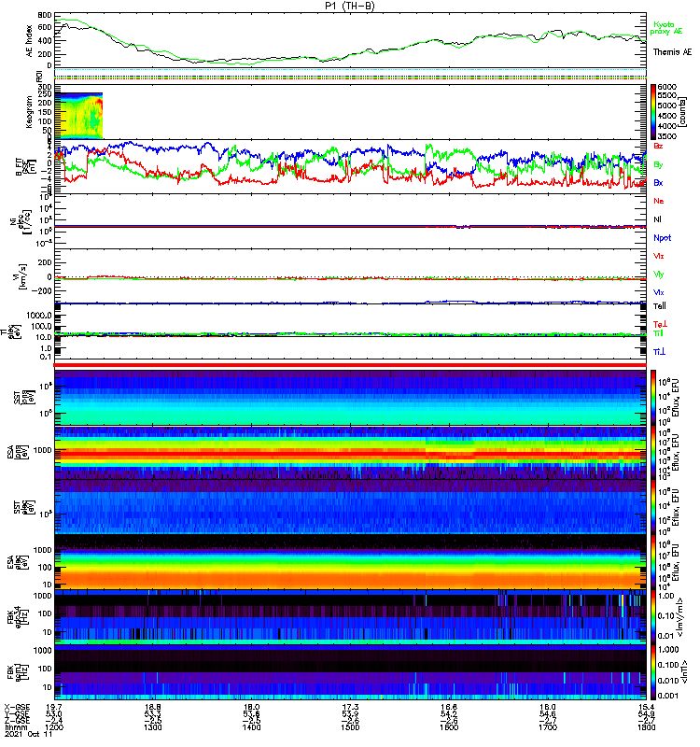Select the red Ne density legend label
This screenshot has width=700, height=747.
tap(659, 201)
